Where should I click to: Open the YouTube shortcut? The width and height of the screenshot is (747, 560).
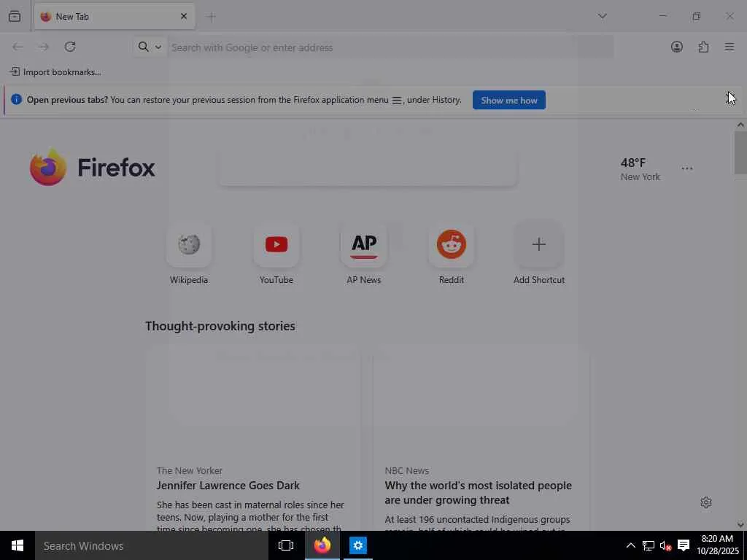276,254
